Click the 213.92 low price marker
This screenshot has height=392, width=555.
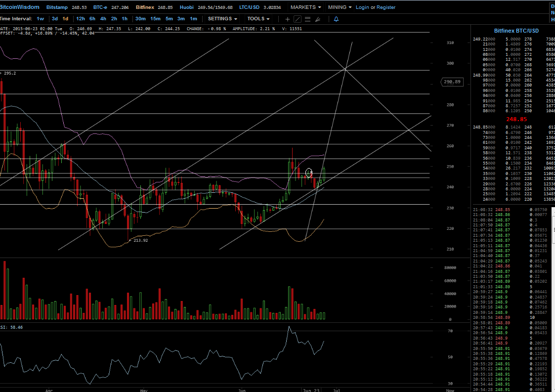(140, 240)
